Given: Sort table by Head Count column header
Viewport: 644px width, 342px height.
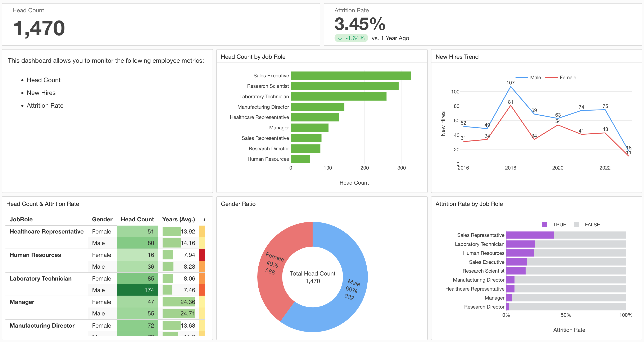Looking at the screenshot, I should 137,219.
